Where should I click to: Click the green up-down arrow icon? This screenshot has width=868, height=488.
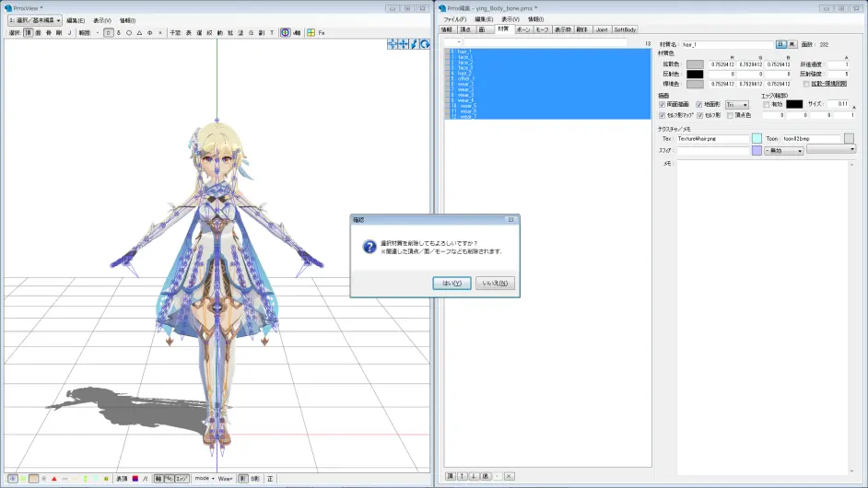(x=86, y=479)
